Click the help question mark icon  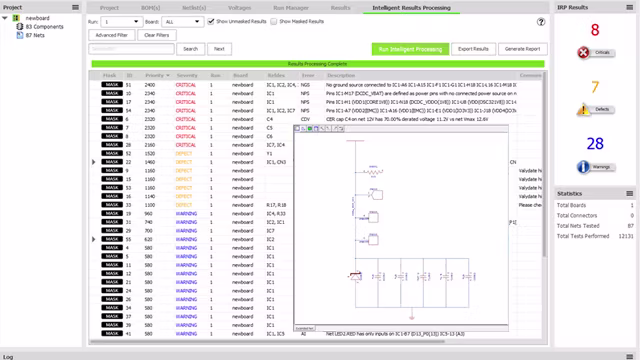point(541,22)
